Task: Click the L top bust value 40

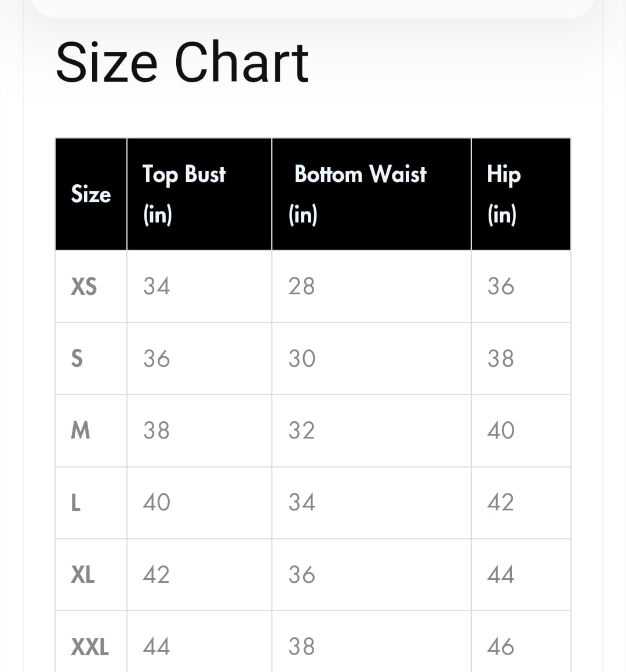Action: (156, 502)
